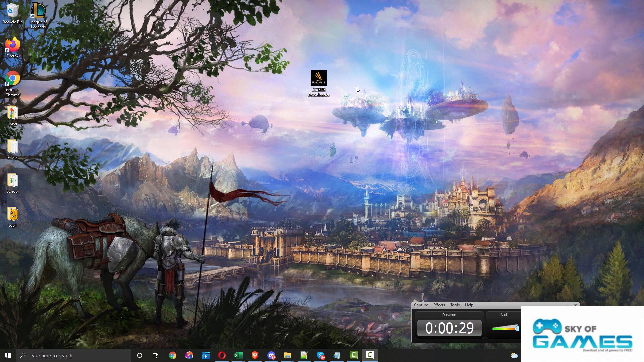Open the Recycle Bin
This screenshot has width=644, height=362.
click(x=12, y=12)
